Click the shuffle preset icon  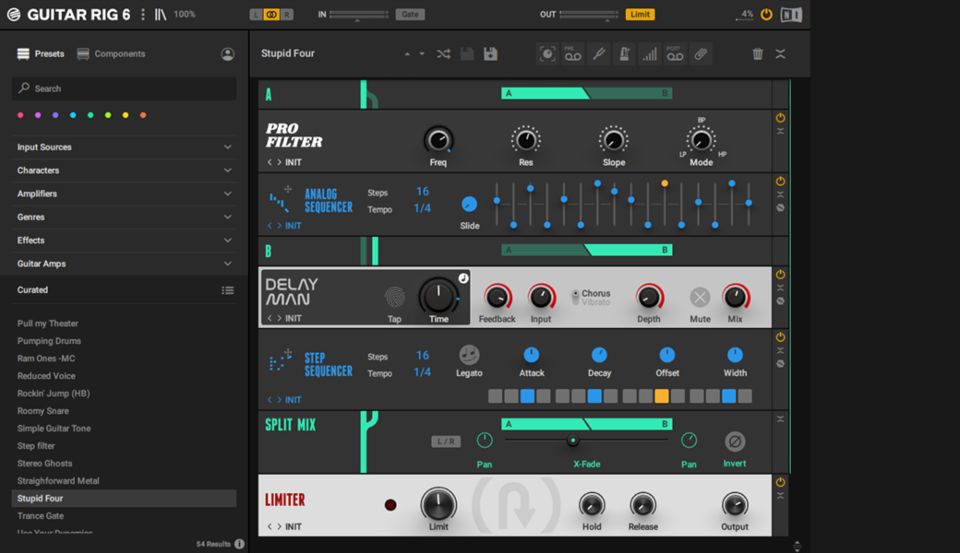443,54
